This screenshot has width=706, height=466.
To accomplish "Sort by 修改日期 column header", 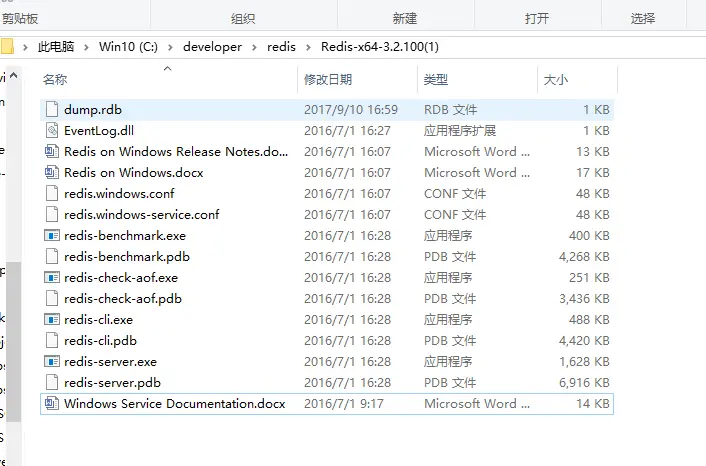I will tap(328, 80).
